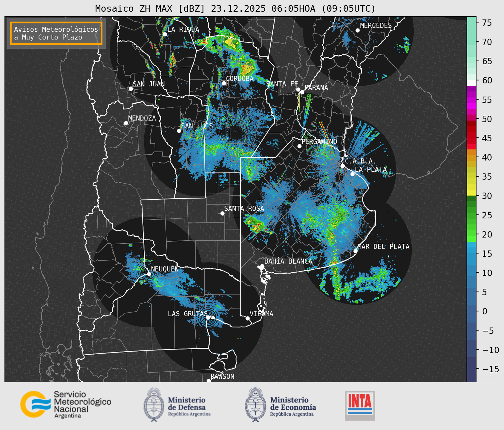Viewport: 504px width, 430px height.
Task: Click the Ministerio de Defensa emblem
Action: (154, 405)
